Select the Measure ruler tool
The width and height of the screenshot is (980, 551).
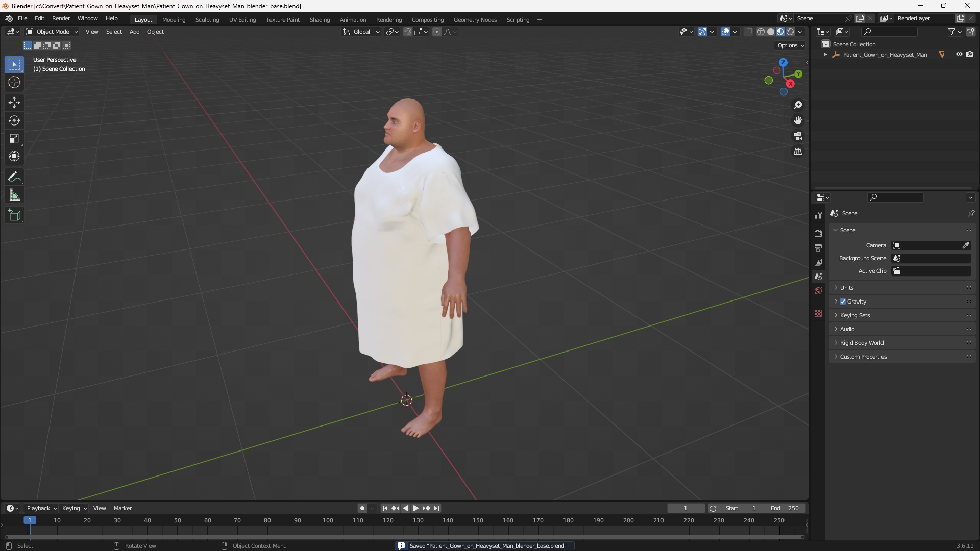tap(14, 195)
